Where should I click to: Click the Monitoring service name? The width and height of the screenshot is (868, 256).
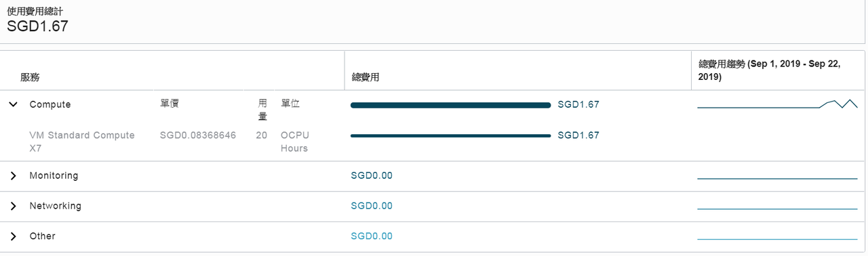click(x=54, y=175)
